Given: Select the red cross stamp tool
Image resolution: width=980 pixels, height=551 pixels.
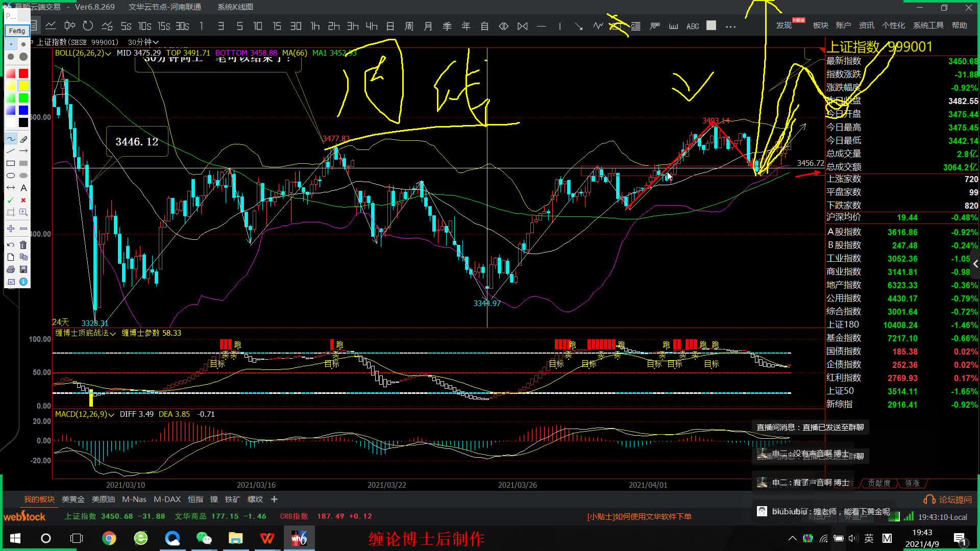Looking at the screenshot, I should (x=23, y=200).
